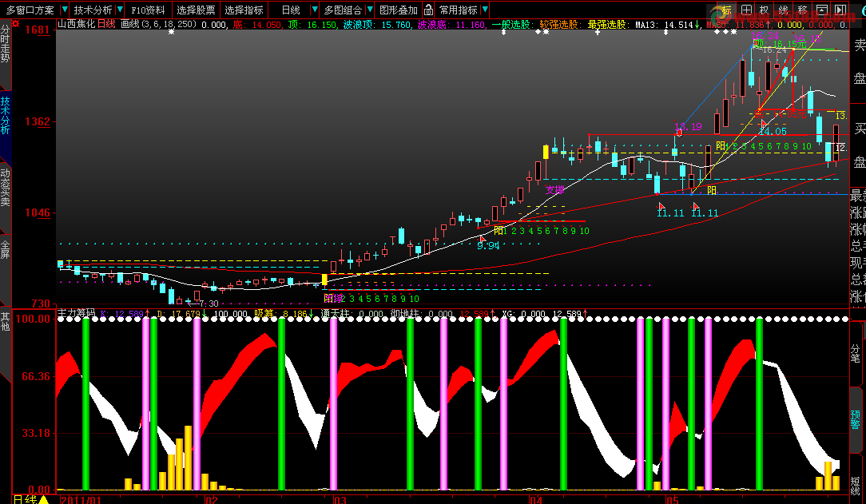Expand the 常用指标 dropdown arrow

click(485, 10)
